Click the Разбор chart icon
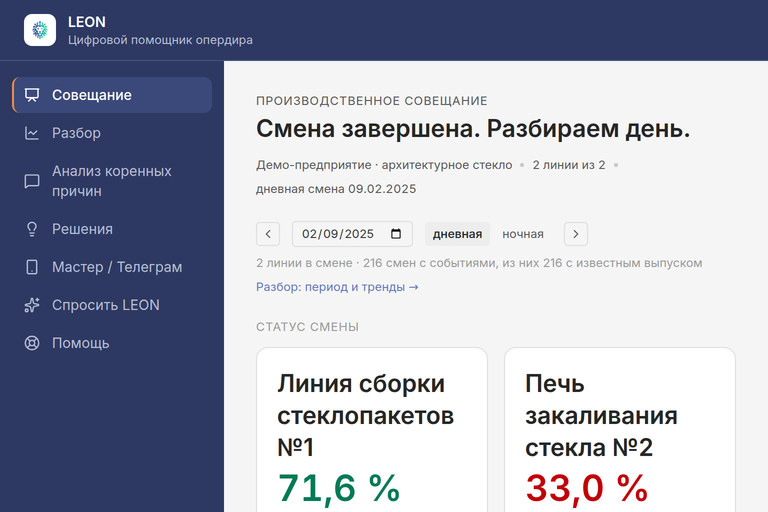This screenshot has height=512, width=768. coord(32,133)
